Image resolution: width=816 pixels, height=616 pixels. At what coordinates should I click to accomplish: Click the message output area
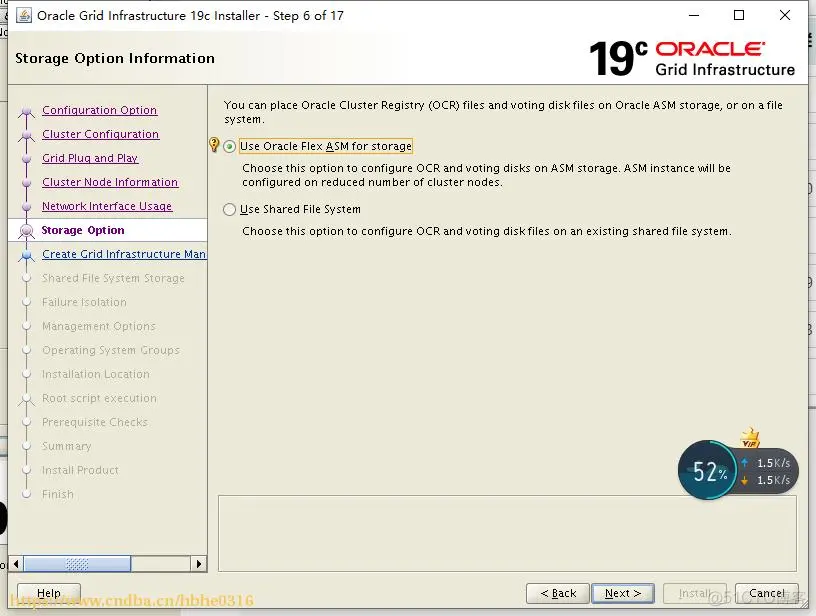(x=507, y=533)
